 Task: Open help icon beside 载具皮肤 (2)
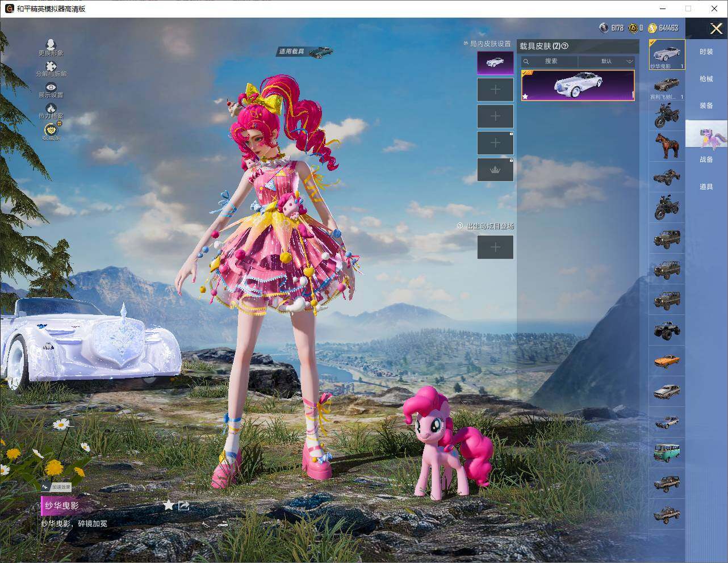click(564, 46)
